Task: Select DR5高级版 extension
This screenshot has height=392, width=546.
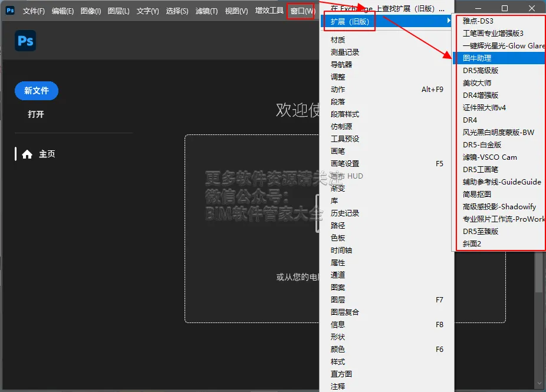Action: 499,71
